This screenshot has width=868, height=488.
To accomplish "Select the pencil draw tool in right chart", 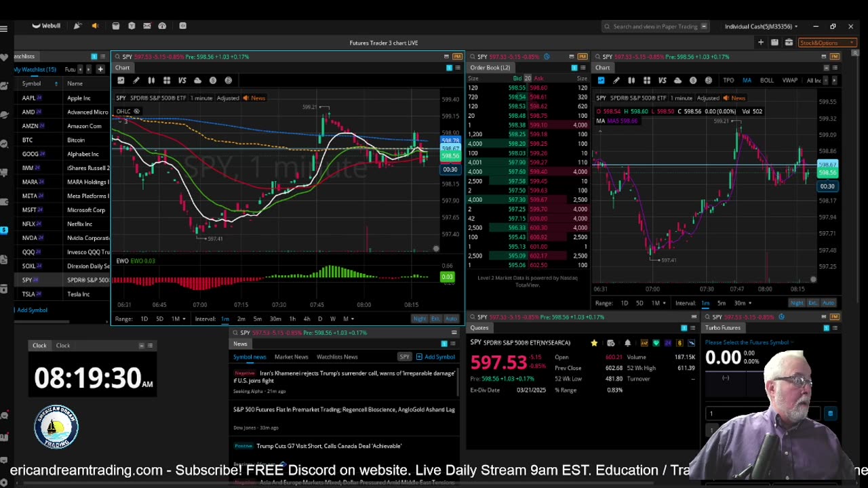I will 616,81.
